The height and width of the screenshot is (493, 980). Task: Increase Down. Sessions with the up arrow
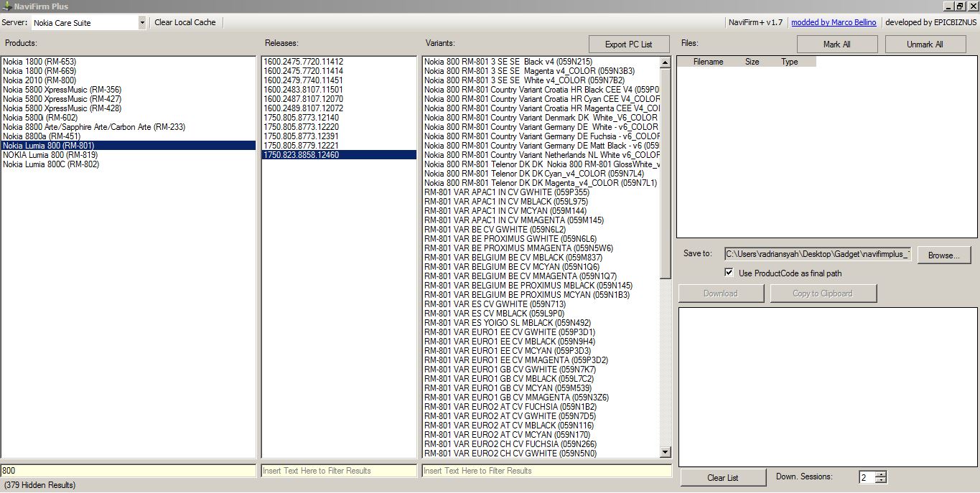pyautogui.click(x=881, y=474)
